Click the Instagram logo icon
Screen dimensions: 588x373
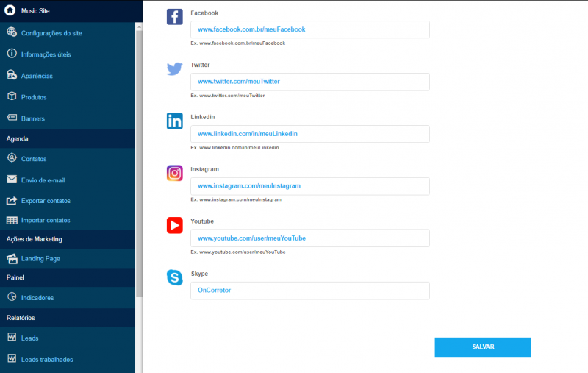(175, 173)
